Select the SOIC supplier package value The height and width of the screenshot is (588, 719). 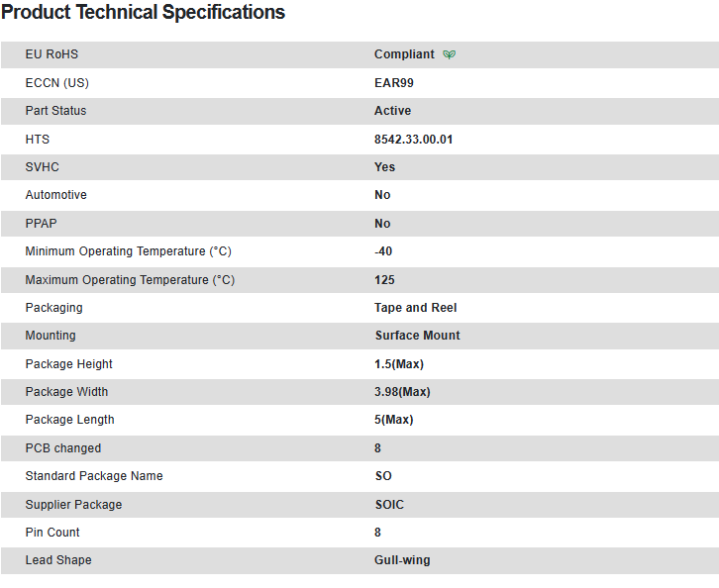[389, 505]
